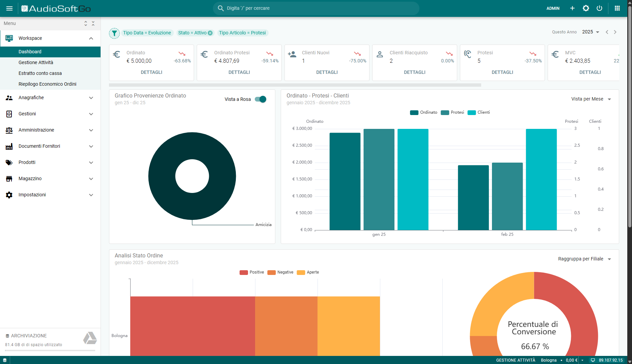Open the Vista per Mese dropdown
The image size is (632, 364).
(591, 99)
